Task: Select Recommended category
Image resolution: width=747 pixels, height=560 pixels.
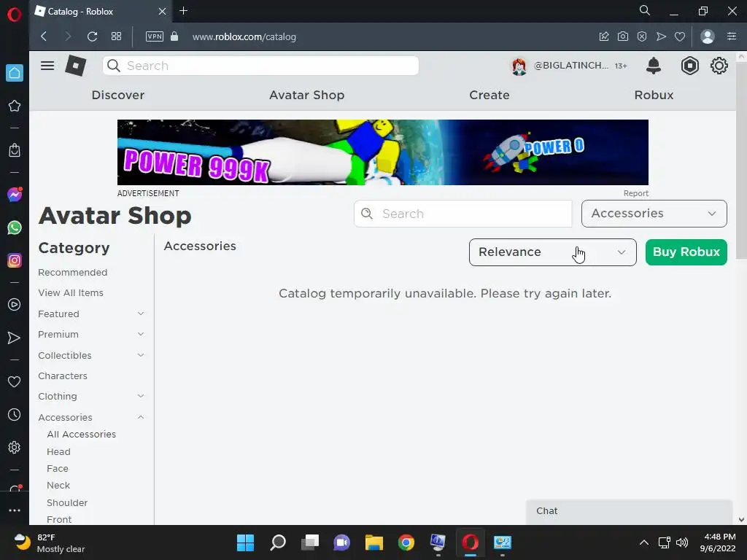Action: (72, 273)
